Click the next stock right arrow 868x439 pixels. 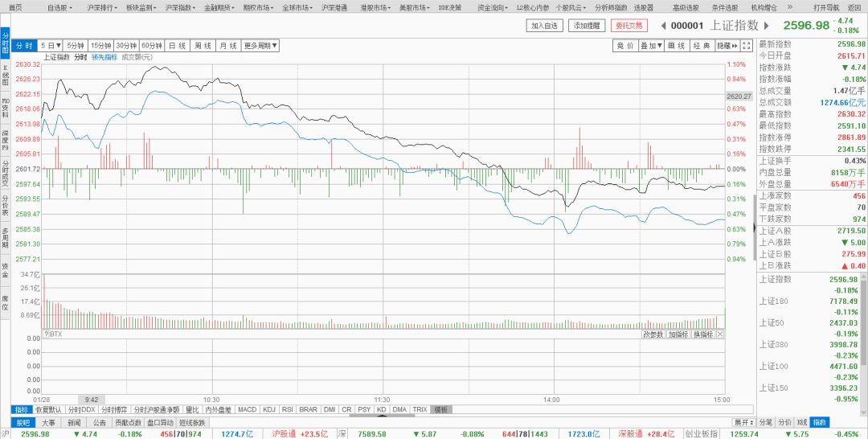[x=766, y=26]
